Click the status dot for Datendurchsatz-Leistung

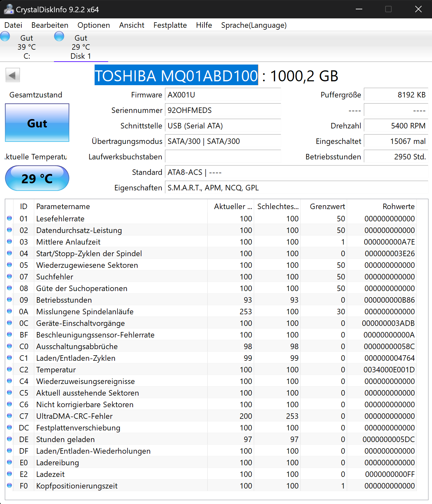pyautogui.click(x=9, y=230)
